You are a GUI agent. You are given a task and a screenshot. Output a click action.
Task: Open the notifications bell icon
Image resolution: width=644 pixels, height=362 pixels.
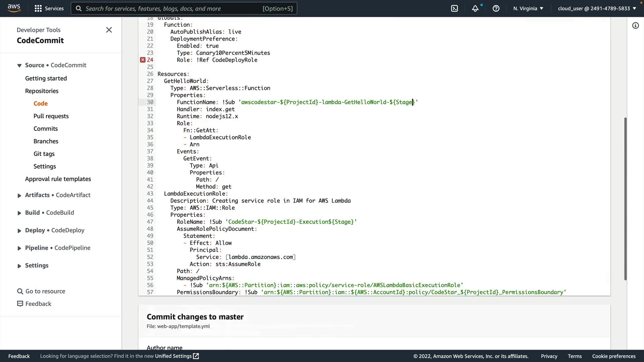475,8
